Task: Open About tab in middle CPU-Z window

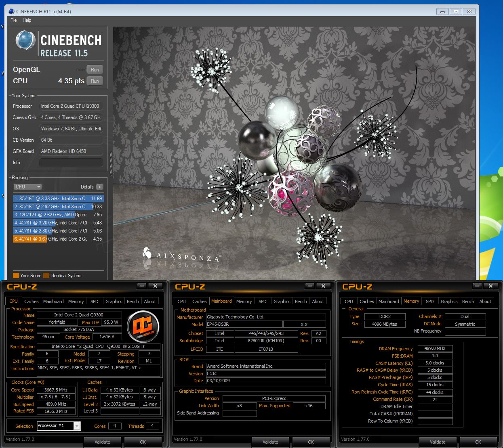Action: pos(318,301)
